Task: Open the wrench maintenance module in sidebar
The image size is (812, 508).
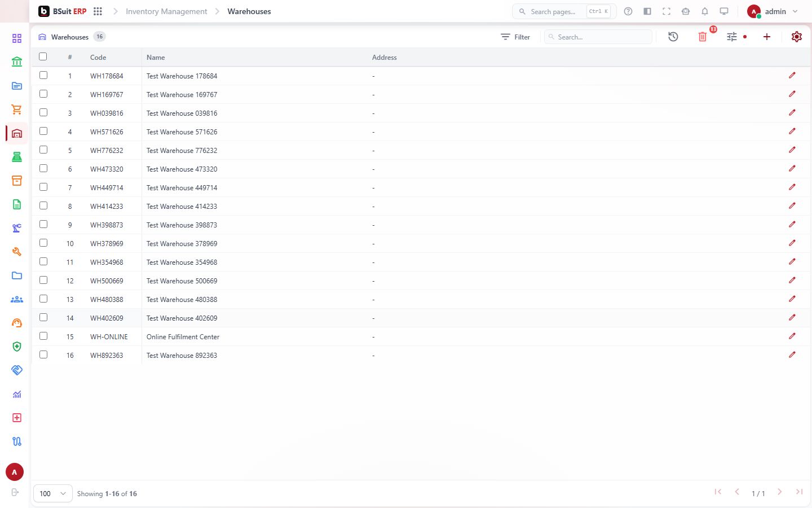Action: pyautogui.click(x=17, y=252)
